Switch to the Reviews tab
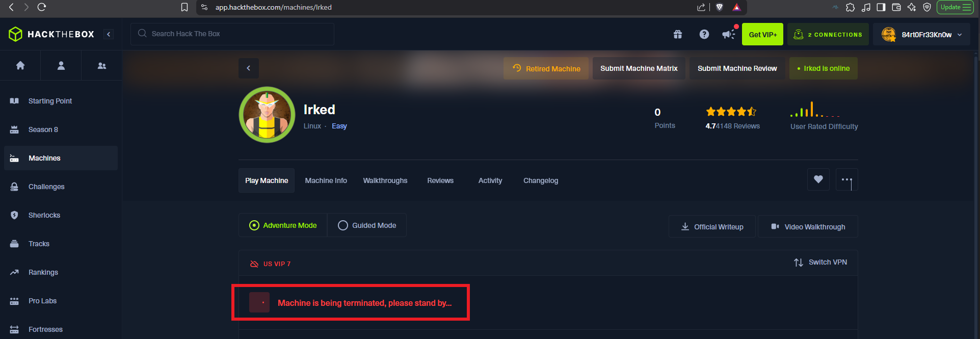This screenshot has width=980, height=339. point(440,180)
